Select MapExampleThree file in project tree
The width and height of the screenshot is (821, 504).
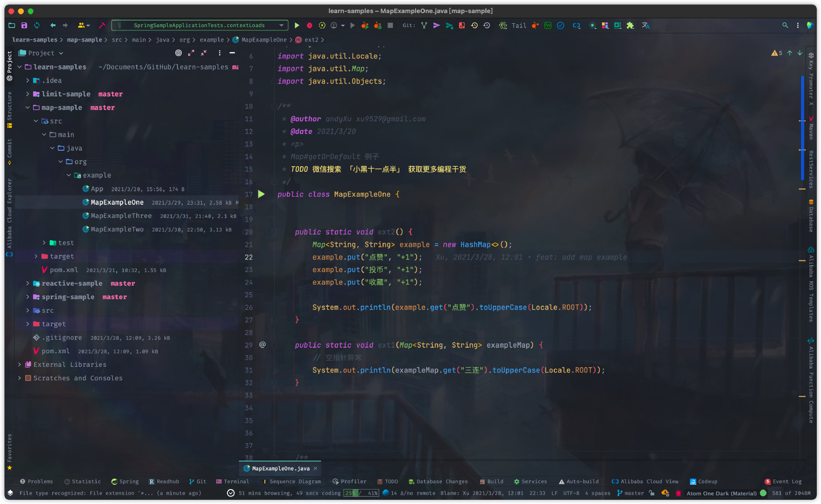pyautogui.click(x=121, y=216)
